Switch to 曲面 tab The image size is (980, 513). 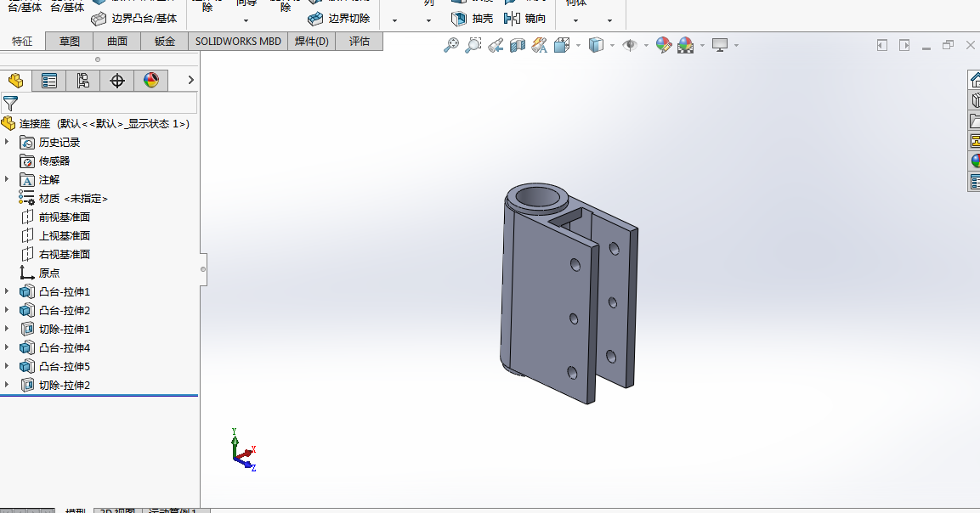(117, 42)
